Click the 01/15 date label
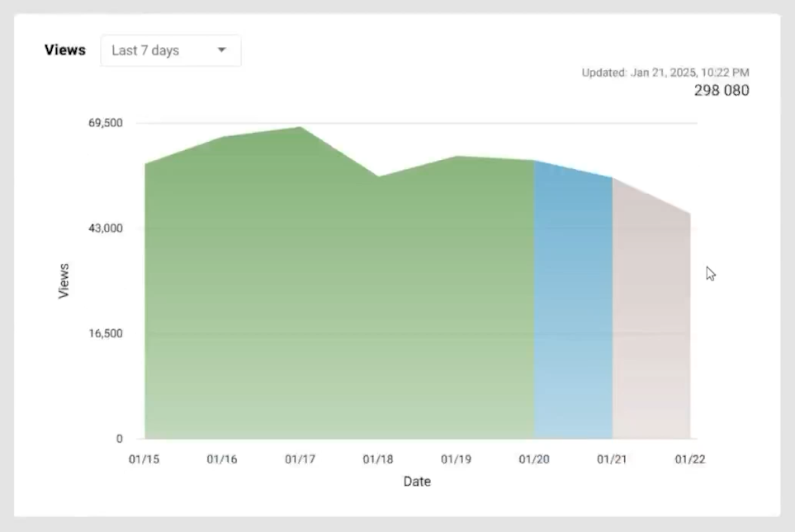 click(144, 459)
